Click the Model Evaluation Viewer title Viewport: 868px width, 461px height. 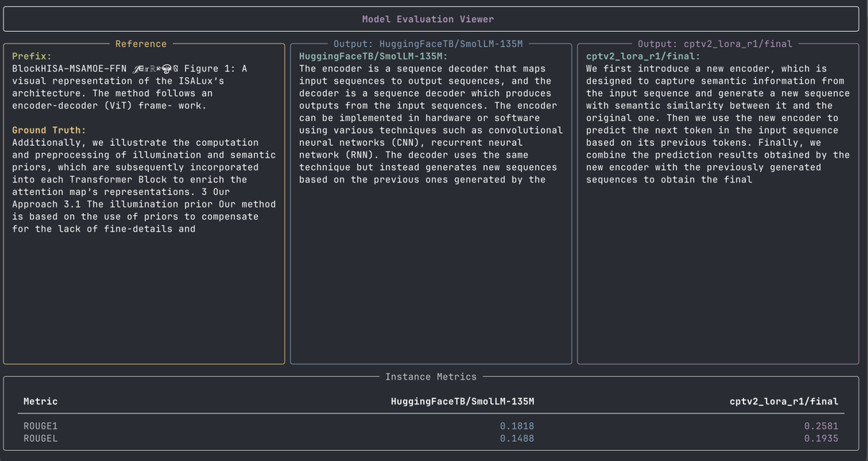[428, 19]
